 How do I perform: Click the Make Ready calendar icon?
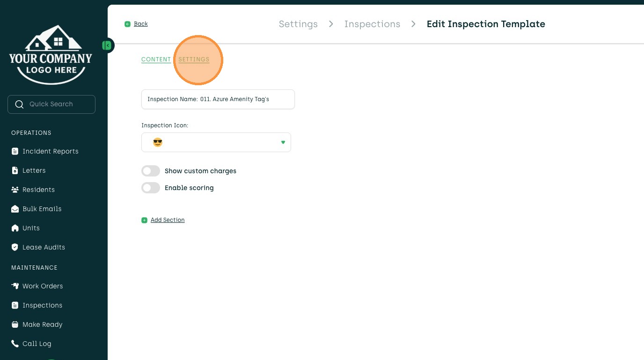(15, 324)
